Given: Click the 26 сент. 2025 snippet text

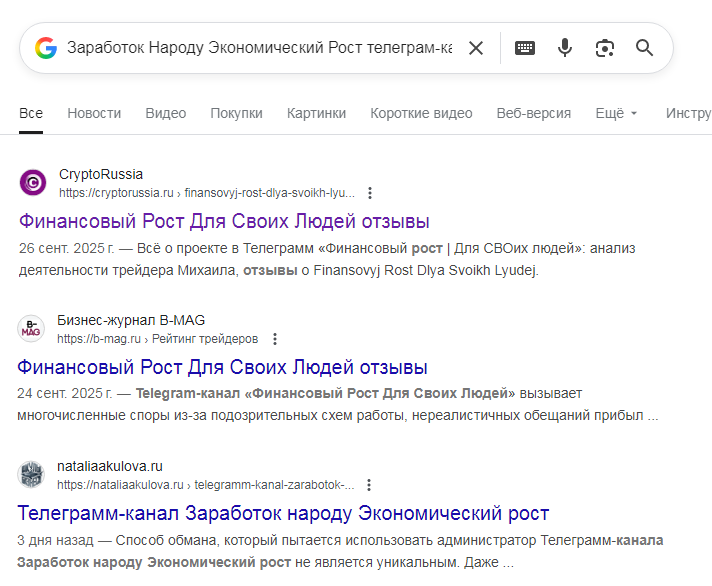Looking at the screenshot, I should click(x=326, y=259).
